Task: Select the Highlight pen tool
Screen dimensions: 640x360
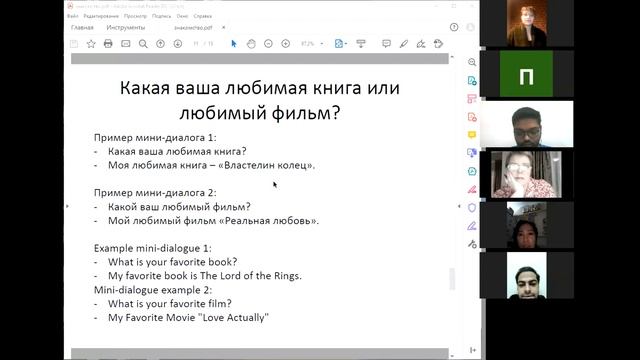Action: click(404, 44)
